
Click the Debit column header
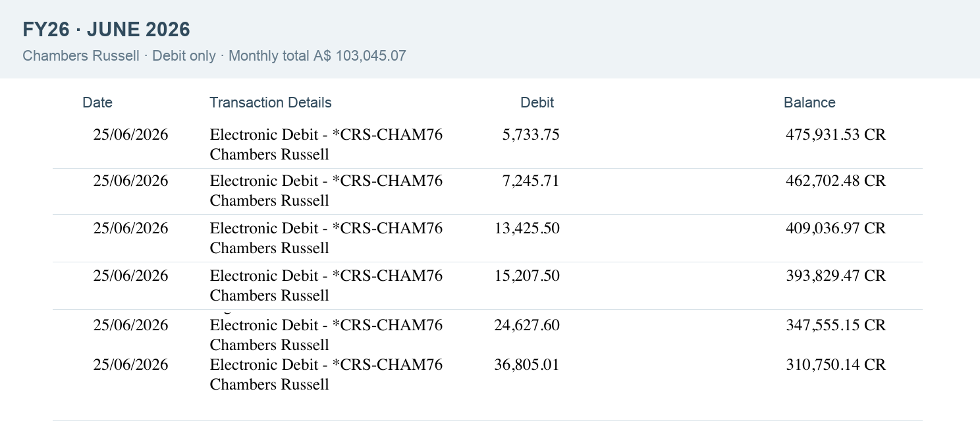(537, 103)
